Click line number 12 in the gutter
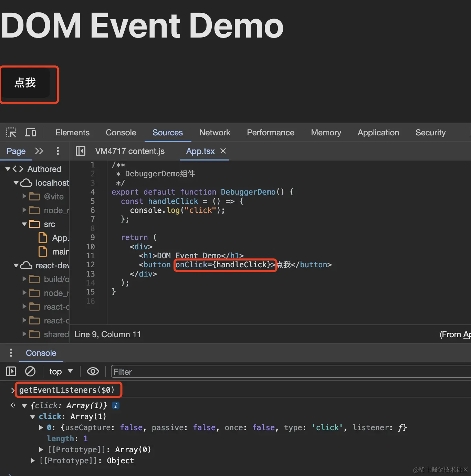This screenshot has width=471, height=476. tap(90, 265)
